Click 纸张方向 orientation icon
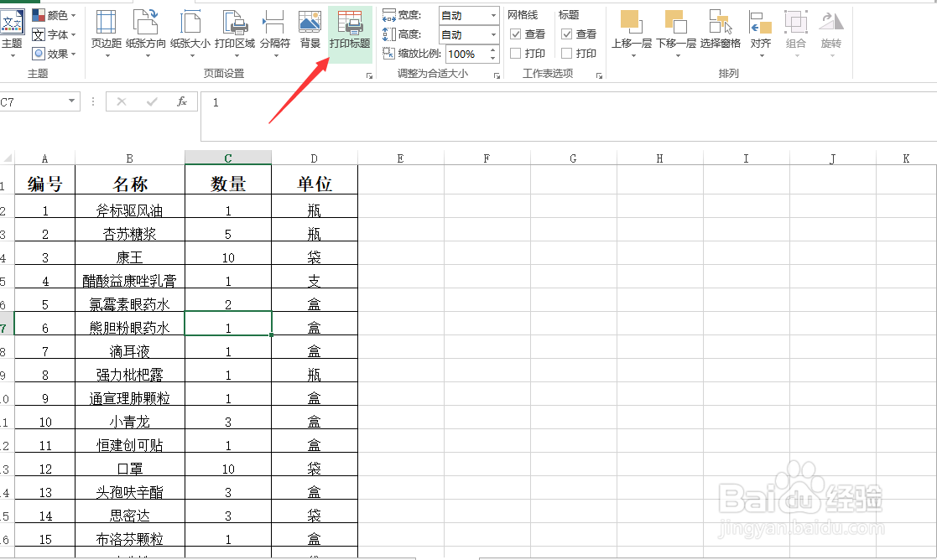 point(145,22)
